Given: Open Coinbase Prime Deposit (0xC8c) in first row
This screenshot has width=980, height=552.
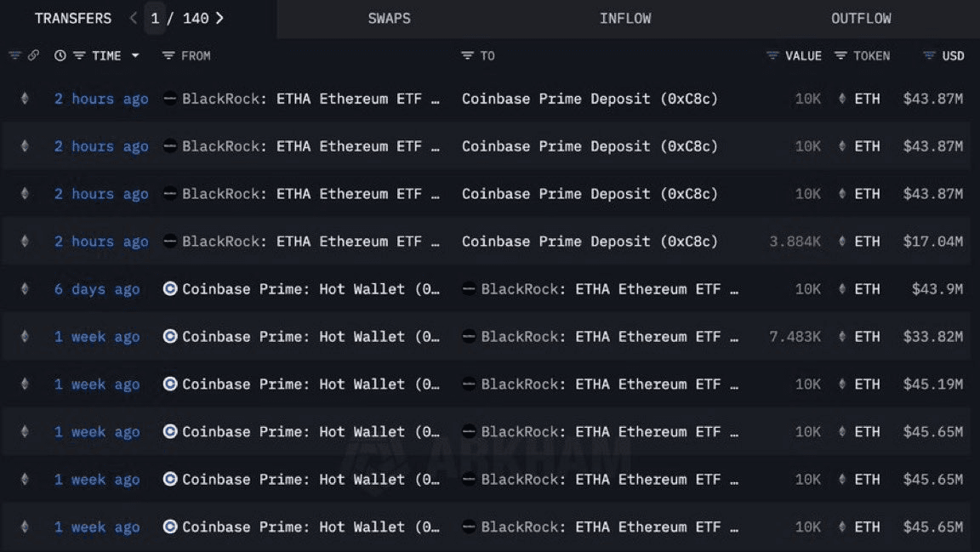Looking at the screenshot, I should 590,99.
